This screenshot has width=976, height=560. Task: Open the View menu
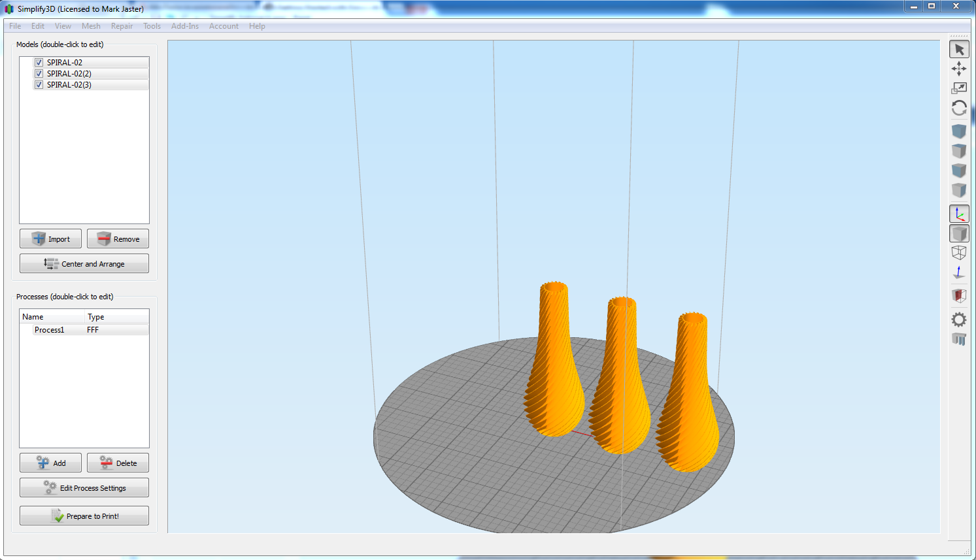point(63,26)
